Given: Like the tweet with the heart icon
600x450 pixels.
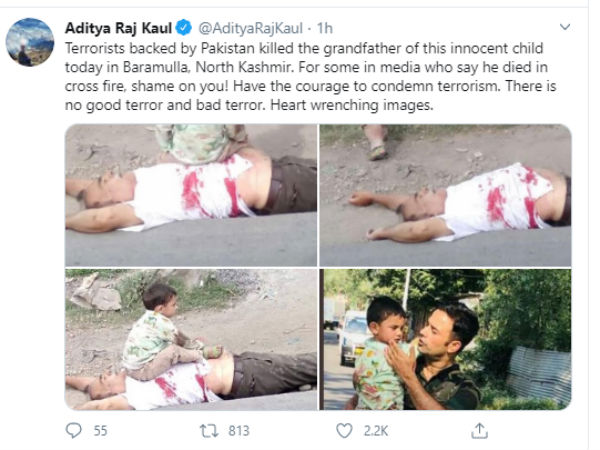Looking at the screenshot, I should coord(344,430).
